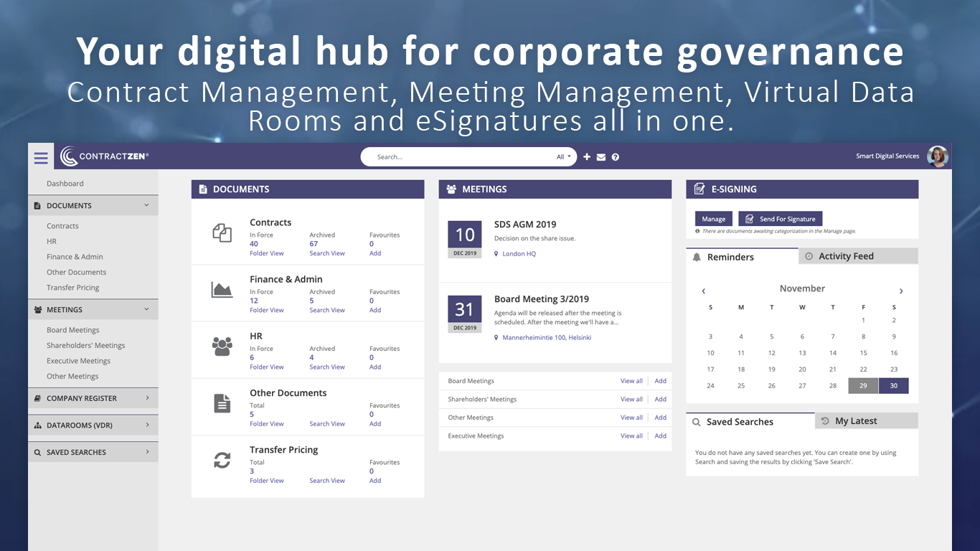This screenshot has width=980, height=551.
Task: Open the mail envelope icon
Action: (601, 157)
